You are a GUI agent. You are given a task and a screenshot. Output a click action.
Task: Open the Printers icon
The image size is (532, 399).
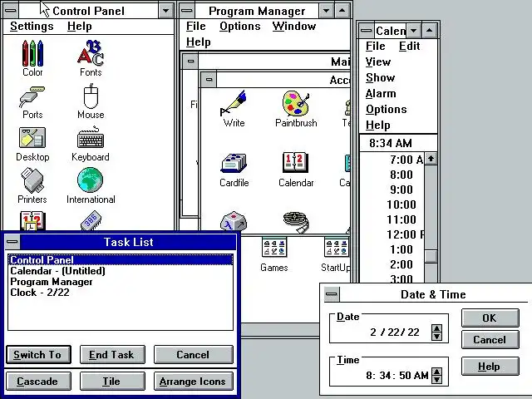pyautogui.click(x=32, y=186)
